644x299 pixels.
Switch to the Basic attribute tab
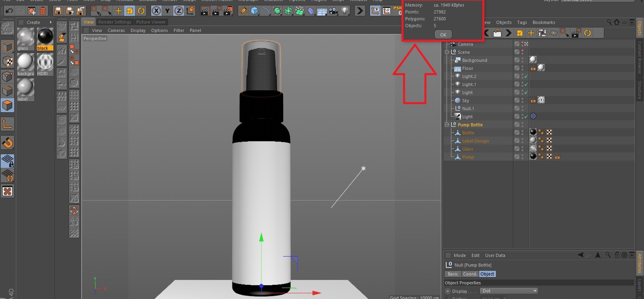(453, 274)
